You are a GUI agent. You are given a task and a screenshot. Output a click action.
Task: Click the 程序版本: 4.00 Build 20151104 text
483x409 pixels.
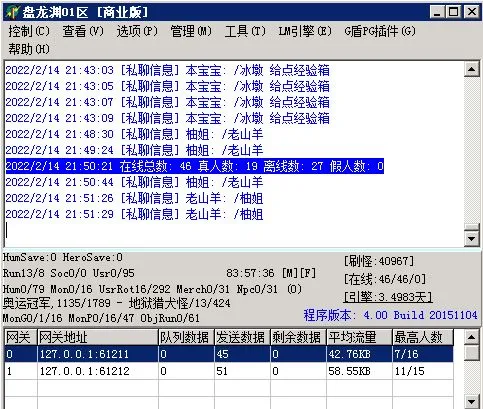391,315
